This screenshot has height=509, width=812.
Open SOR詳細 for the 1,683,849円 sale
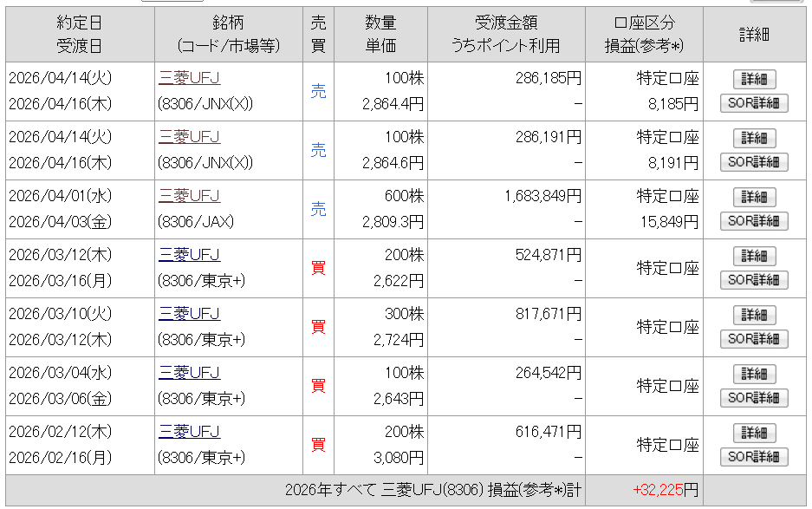pyautogui.click(x=754, y=222)
